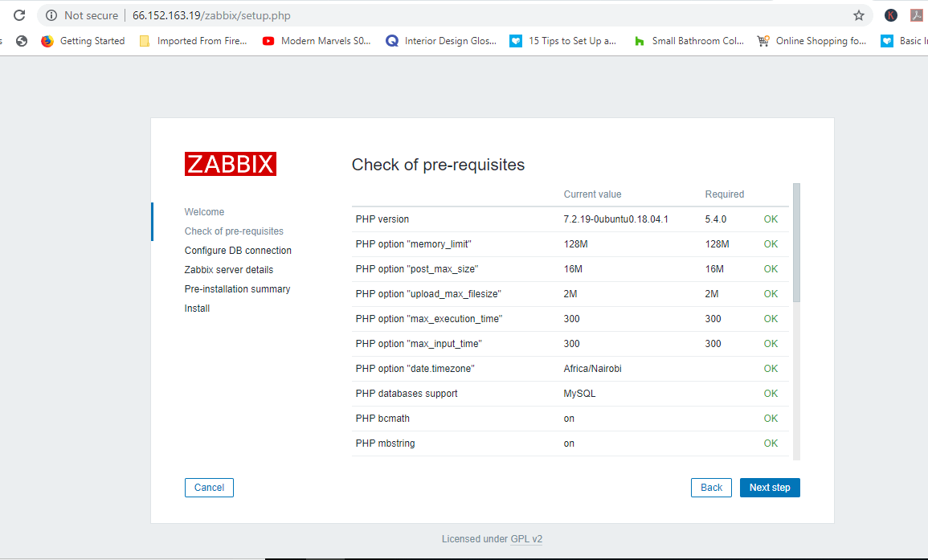
Task: Open the Interior Design Glos... bookmark
Action: tap(441, 41)
